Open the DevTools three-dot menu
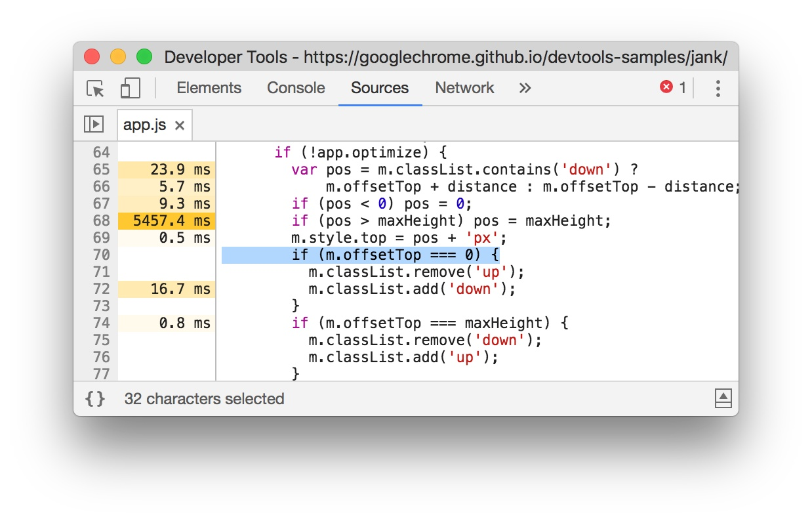Image resolution: width=812 pixels, height=521 pixels. (718, 89)
